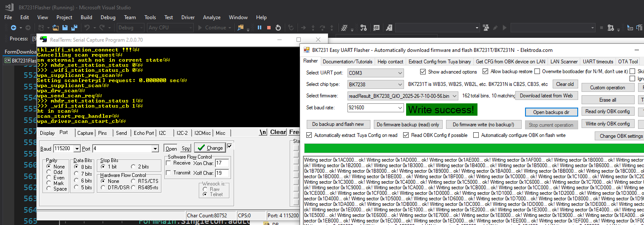The image size is (644, 225).
Task: Click Open backups dir button
Action: pos(551,112)
